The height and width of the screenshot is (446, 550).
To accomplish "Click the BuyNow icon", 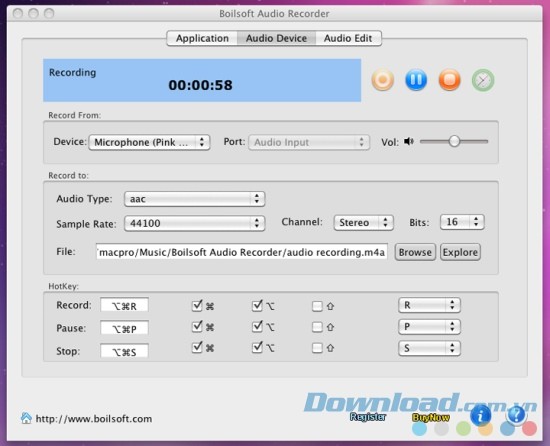I will [x=431, y=418].
